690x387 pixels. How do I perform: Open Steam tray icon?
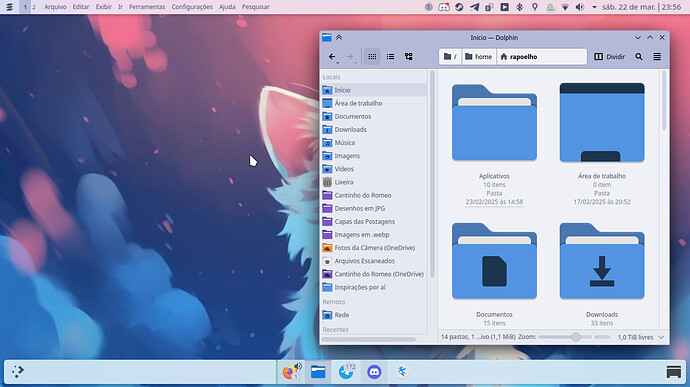459,7
